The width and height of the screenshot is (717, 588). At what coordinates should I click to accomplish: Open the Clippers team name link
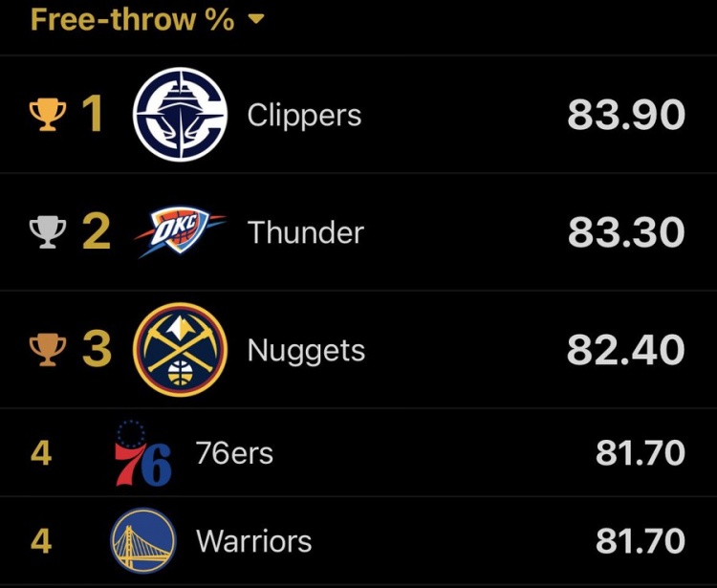pos(304,116)
